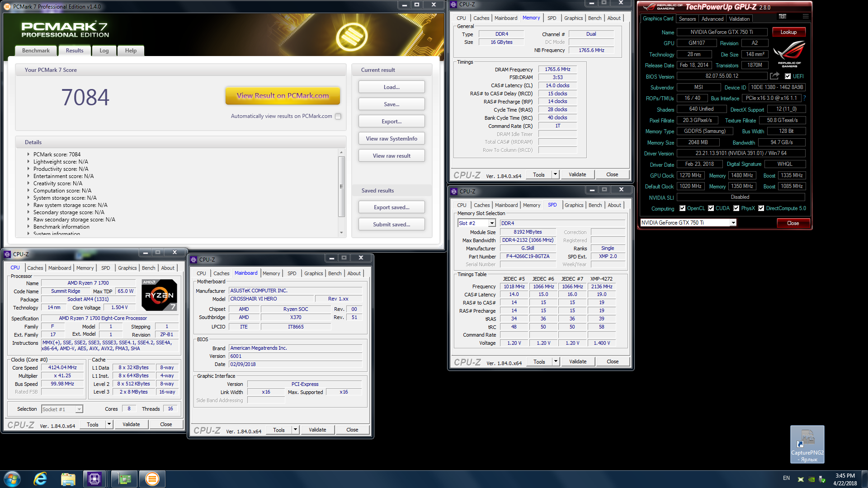Toggle CUDA checkbox in GPU-Z
The width and height of the screenshot is (868, 488).
tap(711, 208)
